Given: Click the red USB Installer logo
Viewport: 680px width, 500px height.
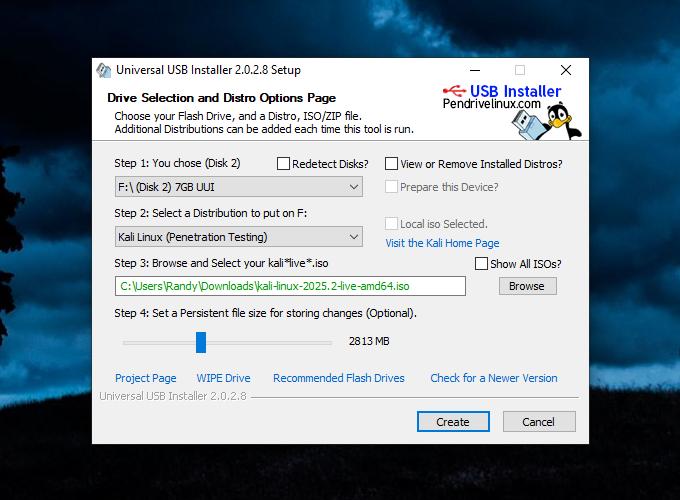Looking at the screenshot, I should (504, 91).
